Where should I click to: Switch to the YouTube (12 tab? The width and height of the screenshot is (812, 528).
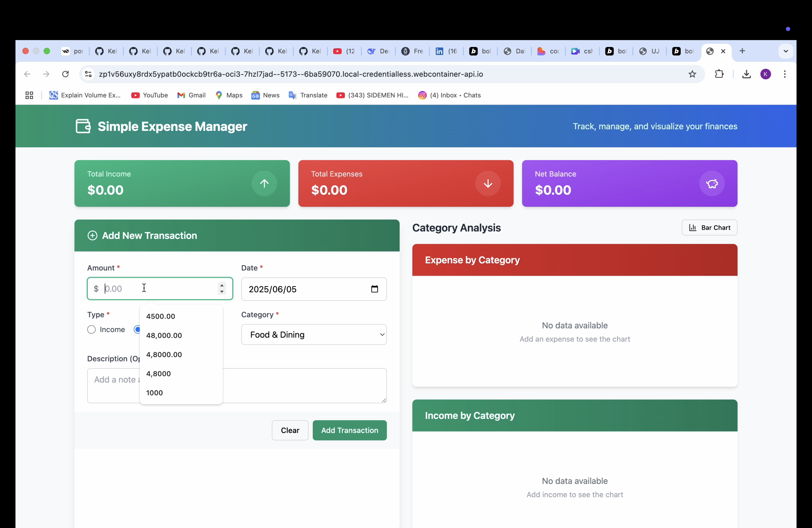coord(344,51)
